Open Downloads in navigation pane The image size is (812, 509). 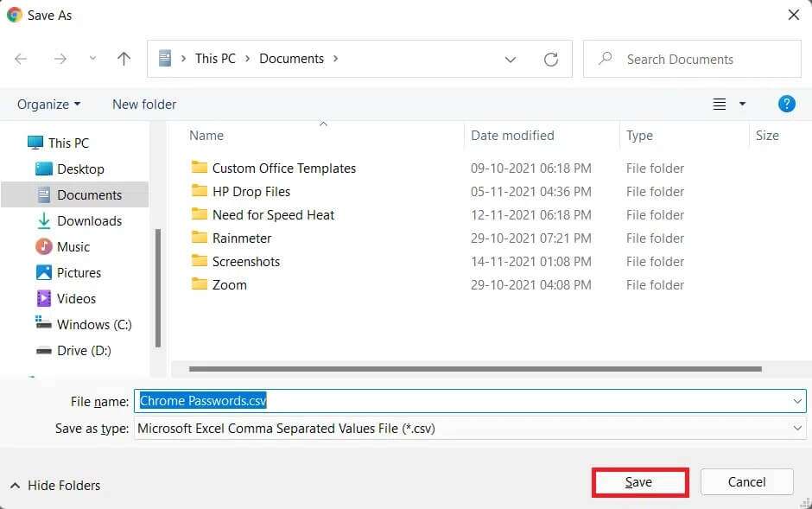point(89,220)
